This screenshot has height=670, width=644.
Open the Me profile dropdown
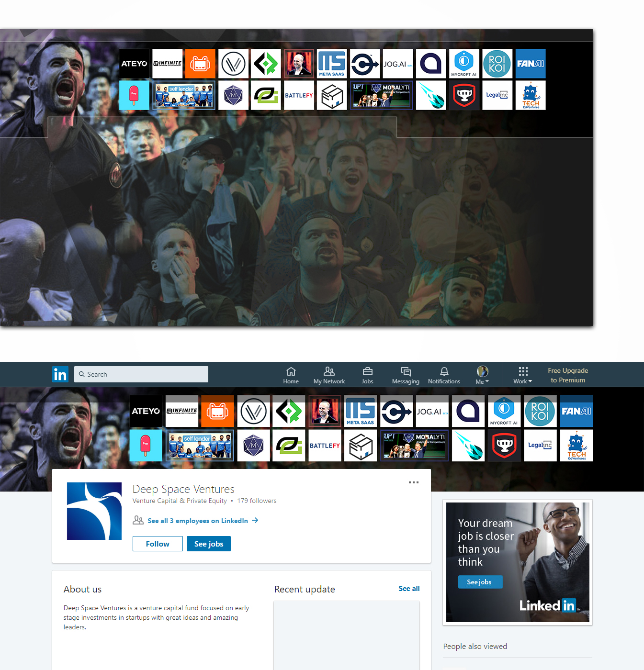click(482, 373)
